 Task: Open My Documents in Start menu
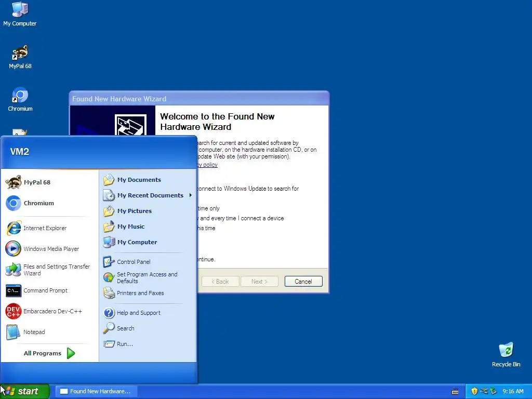point(148,179)
